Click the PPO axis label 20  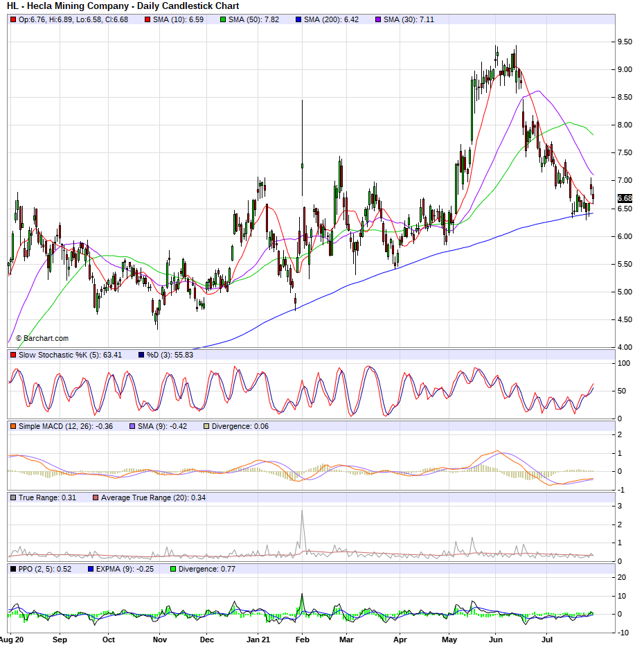[622, 577]
